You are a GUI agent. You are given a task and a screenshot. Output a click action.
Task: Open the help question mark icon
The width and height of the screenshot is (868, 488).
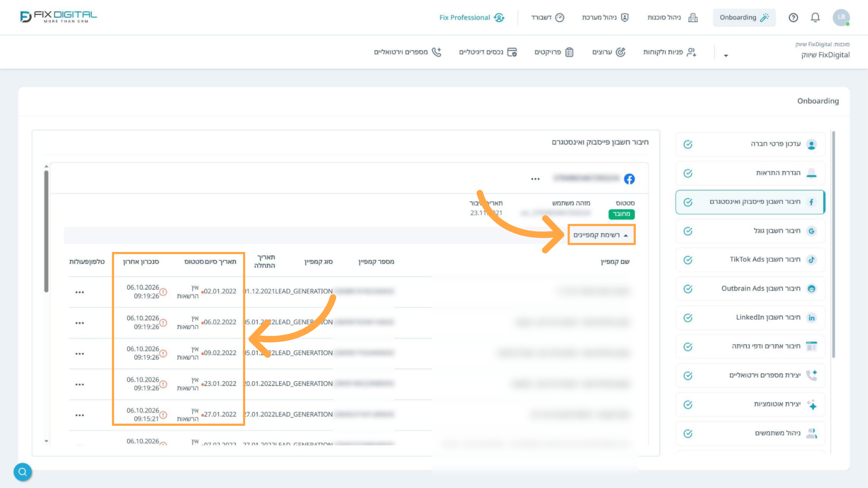[x=793, y=17]
